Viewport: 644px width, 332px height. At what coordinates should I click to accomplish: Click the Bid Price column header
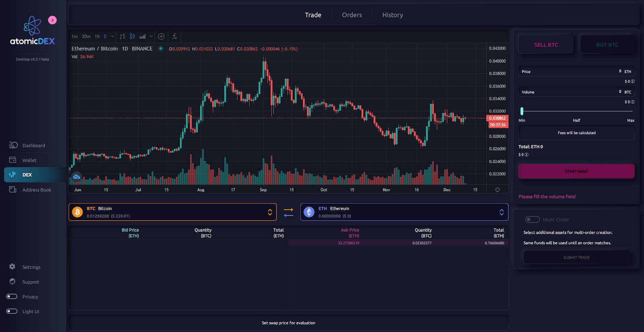pyautogui.click(x=130, y=233)
